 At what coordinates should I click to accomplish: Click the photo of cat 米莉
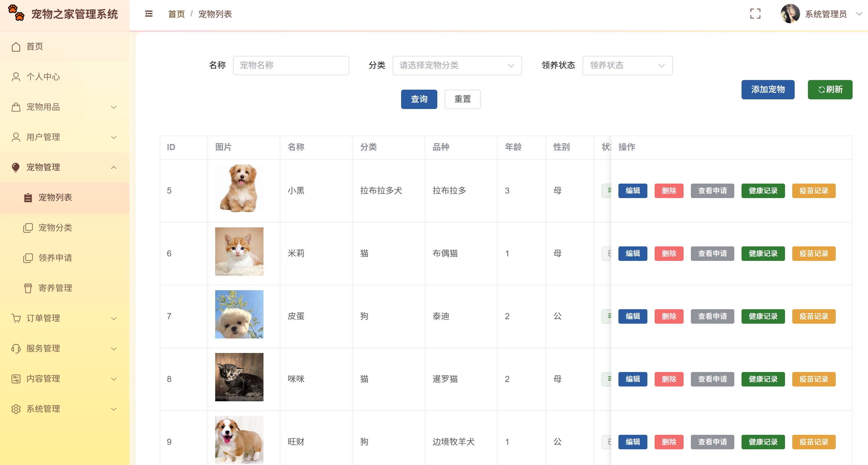tap(239, 252)
